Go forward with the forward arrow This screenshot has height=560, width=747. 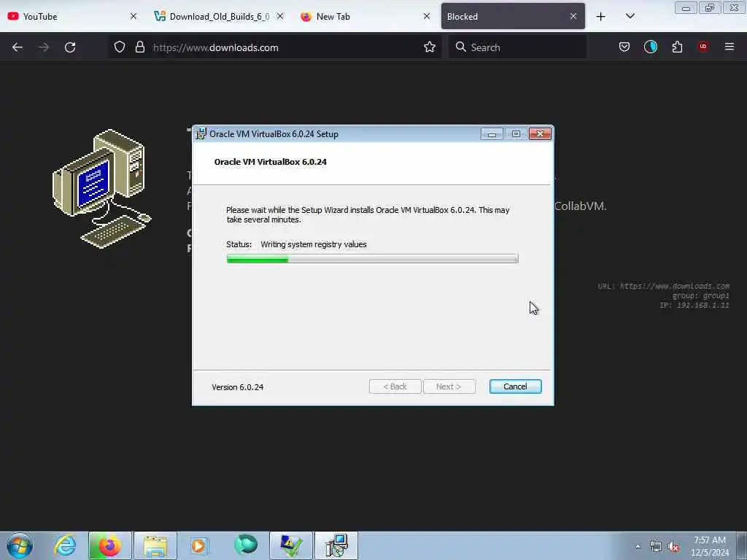point(44,47)
